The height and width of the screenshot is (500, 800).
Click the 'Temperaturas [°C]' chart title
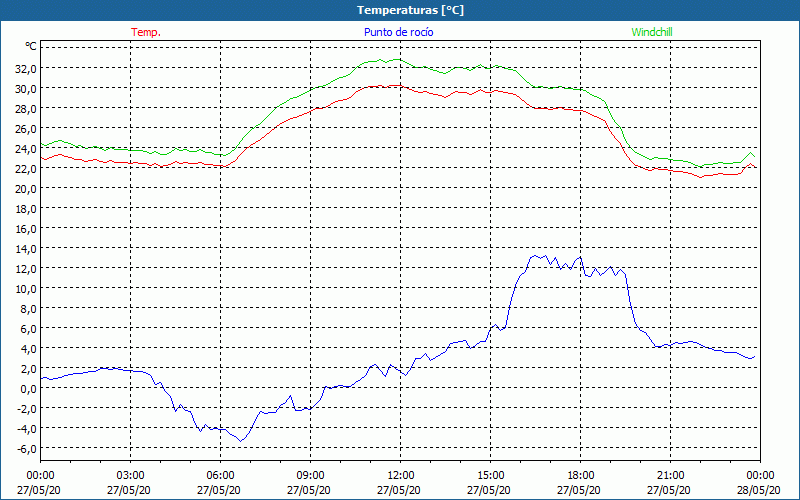410,10
